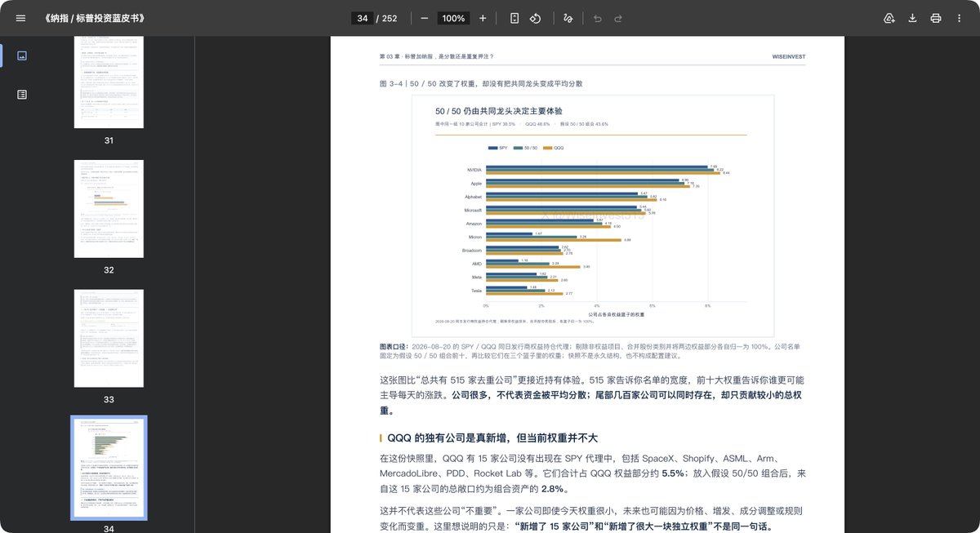Click the Tesla label on the chart
980x533 pixels.
tap(477, 290)
